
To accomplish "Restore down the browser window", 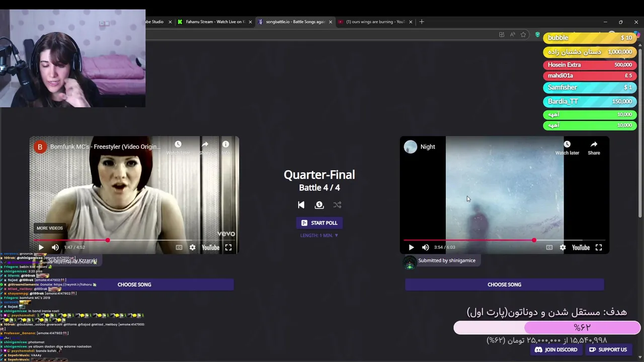I will 621,22.
